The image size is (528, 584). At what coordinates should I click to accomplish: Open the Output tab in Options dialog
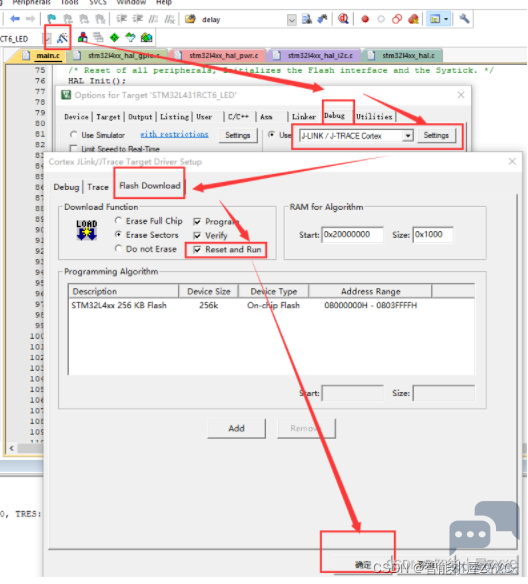(x=140, y=117)
